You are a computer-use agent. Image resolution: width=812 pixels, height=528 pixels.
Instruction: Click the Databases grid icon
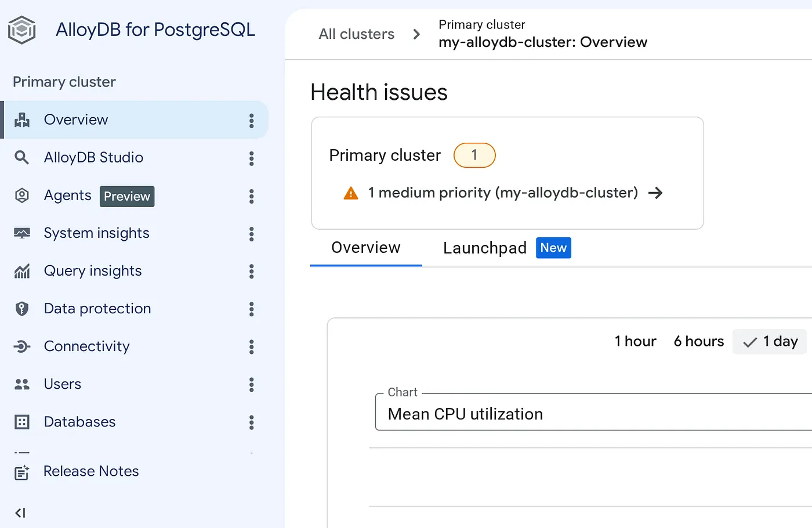tap(22, 422)
